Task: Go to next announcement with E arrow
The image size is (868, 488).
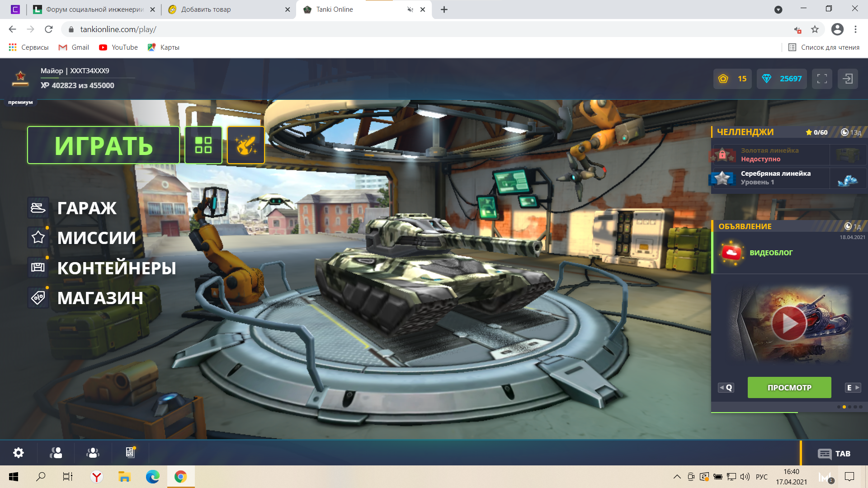Action: tap(853, 388)
